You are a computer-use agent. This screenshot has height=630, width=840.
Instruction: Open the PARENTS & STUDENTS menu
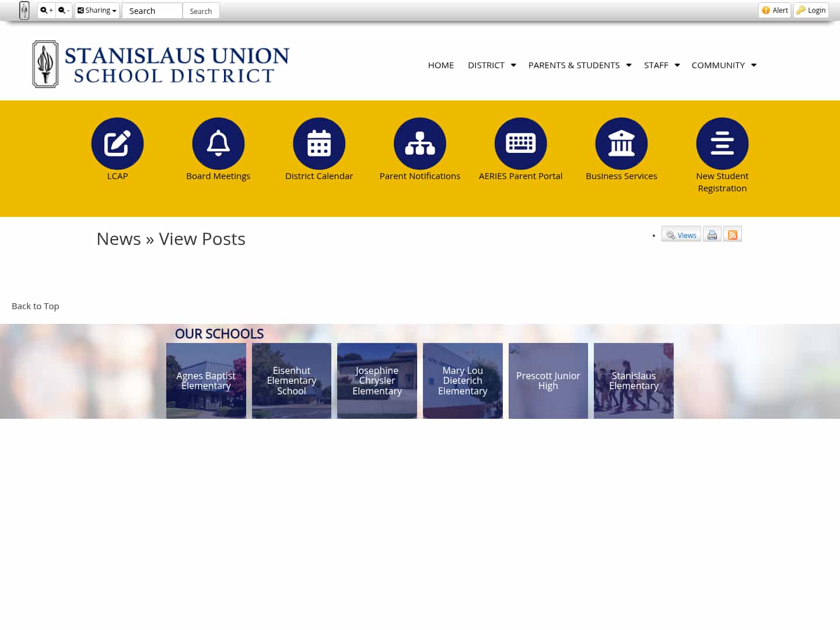578,65
